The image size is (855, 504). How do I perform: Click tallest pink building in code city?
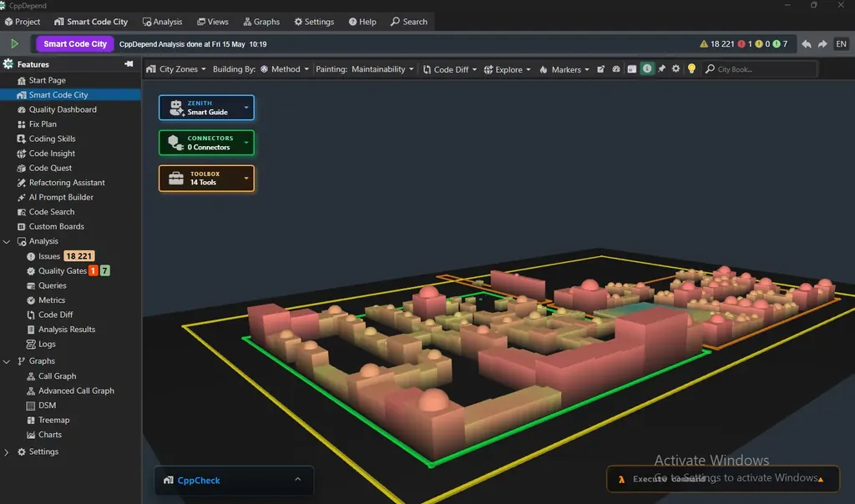point(651,338)
